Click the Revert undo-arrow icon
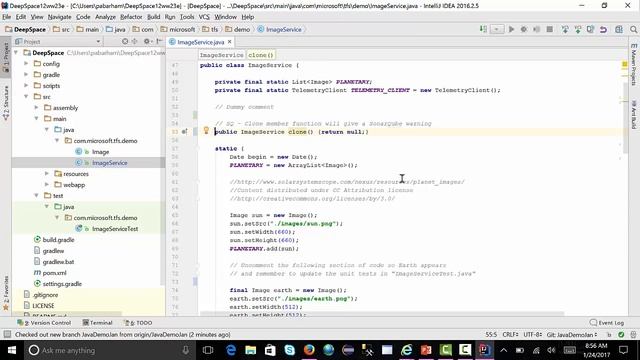 (x=603, y=29)
